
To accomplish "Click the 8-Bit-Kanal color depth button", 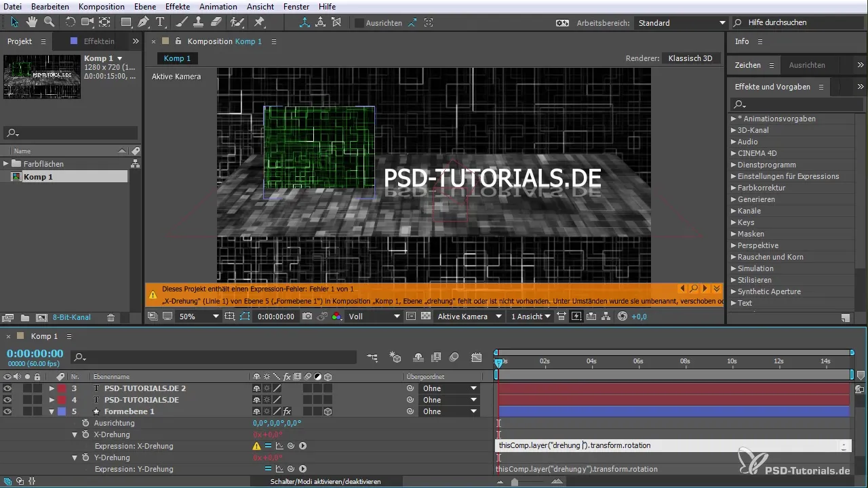I will [71, 317].
